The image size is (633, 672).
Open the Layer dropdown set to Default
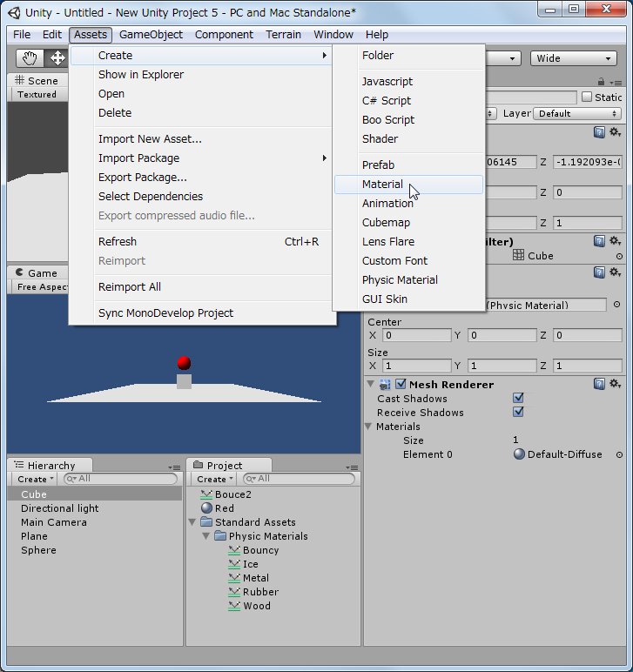[577, 113]
